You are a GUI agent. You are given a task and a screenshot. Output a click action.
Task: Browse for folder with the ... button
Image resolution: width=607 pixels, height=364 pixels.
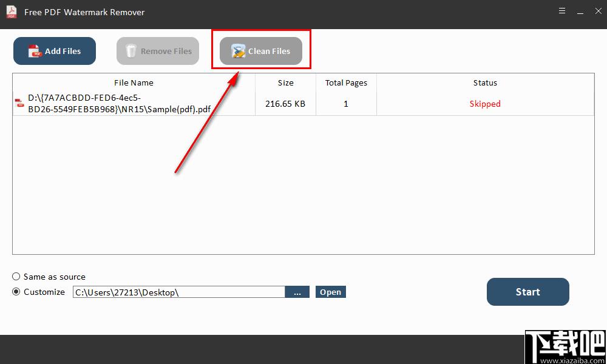coord(297,292)
